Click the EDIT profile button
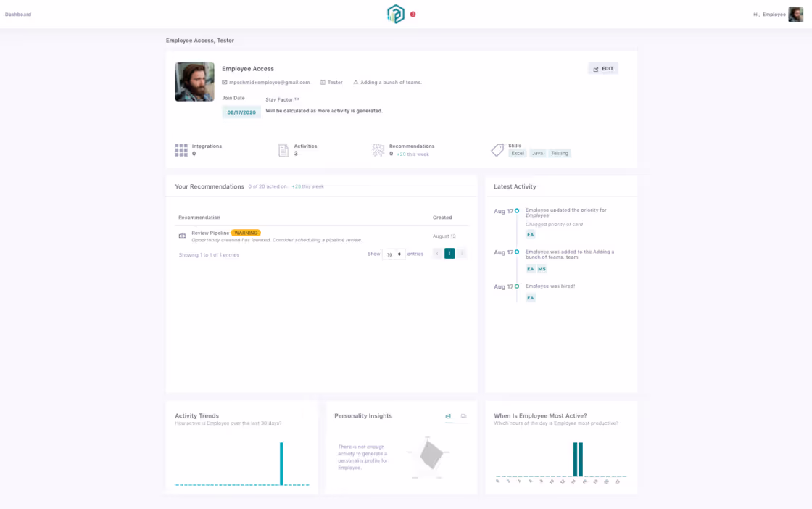Screen dimensions: 812x509 (x=603, y=68)
